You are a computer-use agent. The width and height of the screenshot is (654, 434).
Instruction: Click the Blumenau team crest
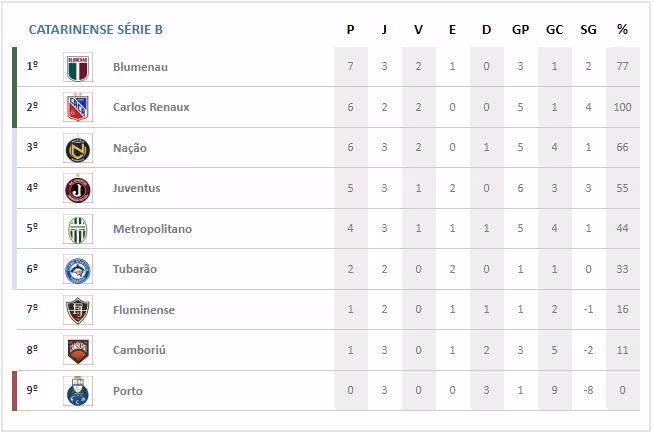[77, 67]
